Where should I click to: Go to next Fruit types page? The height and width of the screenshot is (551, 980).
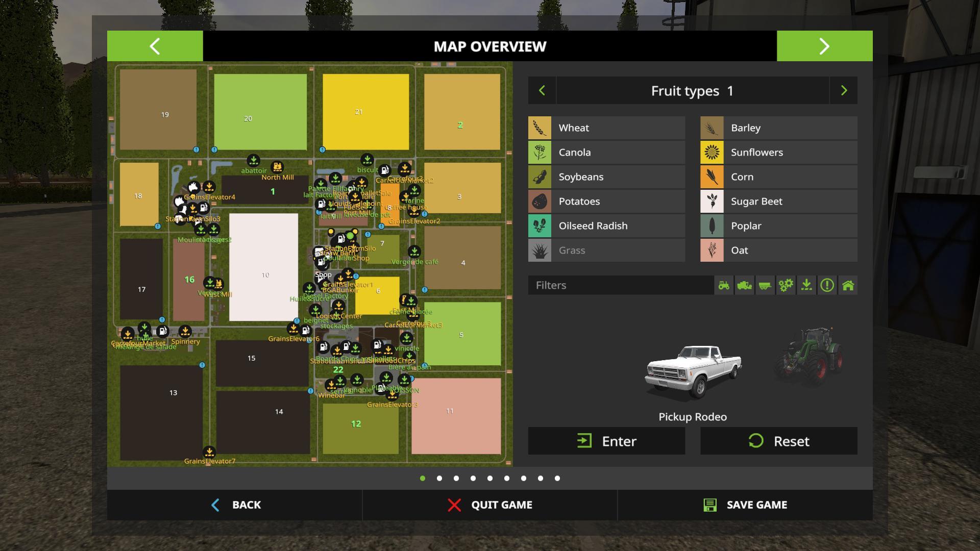[x=844, y=91]
